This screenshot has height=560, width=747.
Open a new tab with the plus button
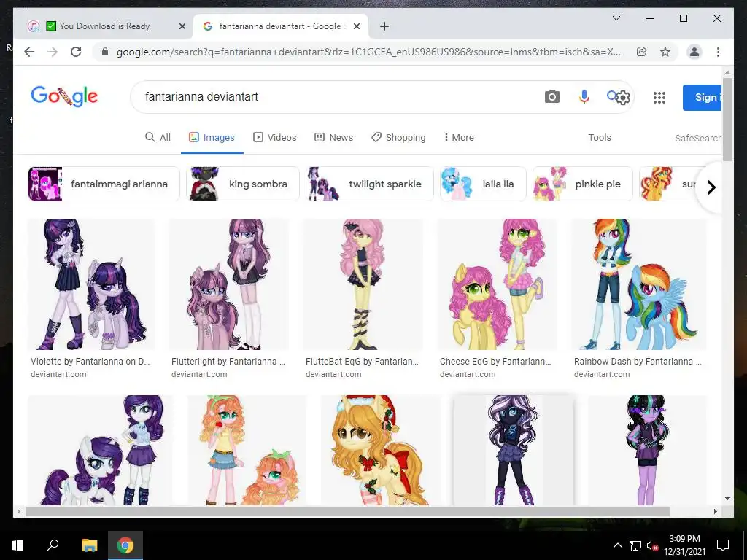[384, 27]
